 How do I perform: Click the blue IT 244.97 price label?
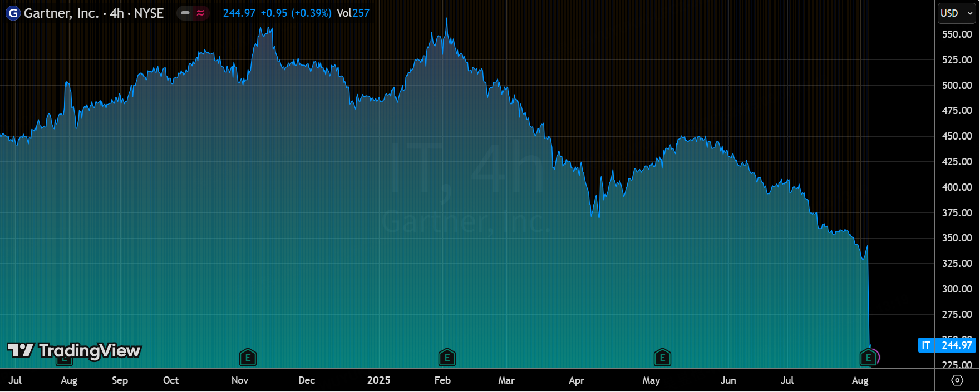947,345
